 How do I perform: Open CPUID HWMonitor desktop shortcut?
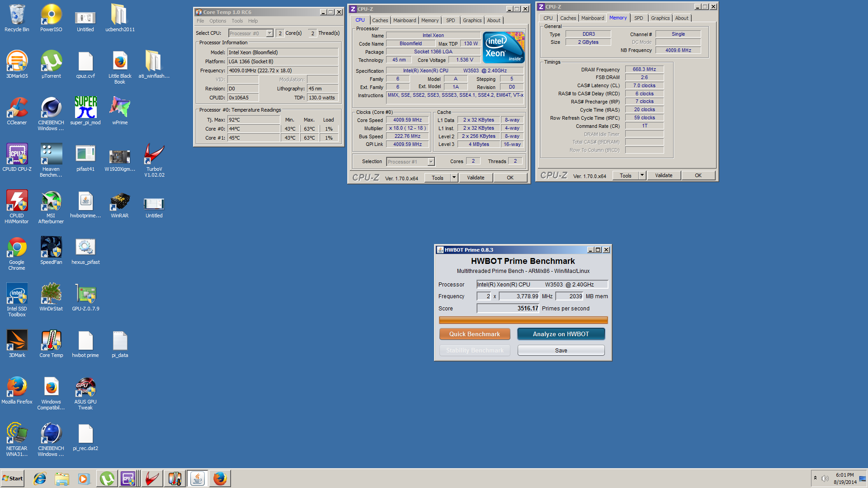pyautogui.click(x=17, y=207)
